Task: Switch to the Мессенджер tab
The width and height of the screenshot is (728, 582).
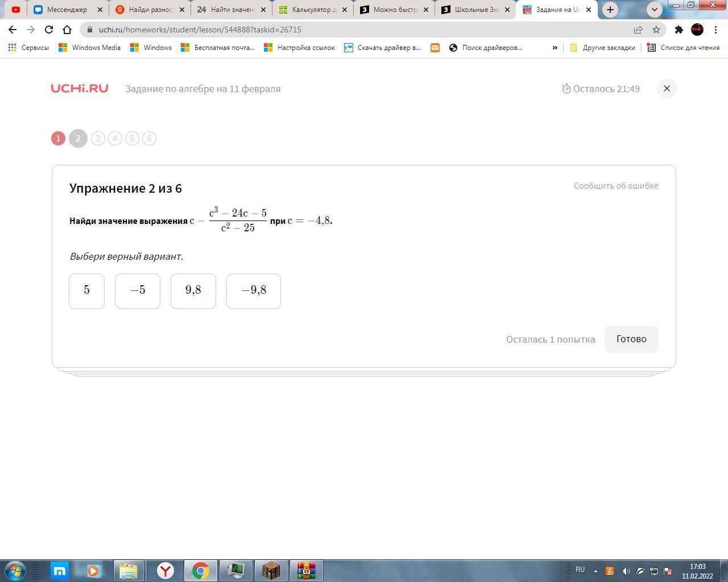Action: coord(67,10)
